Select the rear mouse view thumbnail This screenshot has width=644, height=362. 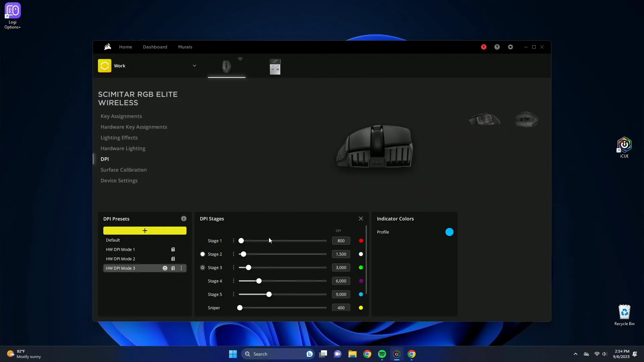click(527, 119)
